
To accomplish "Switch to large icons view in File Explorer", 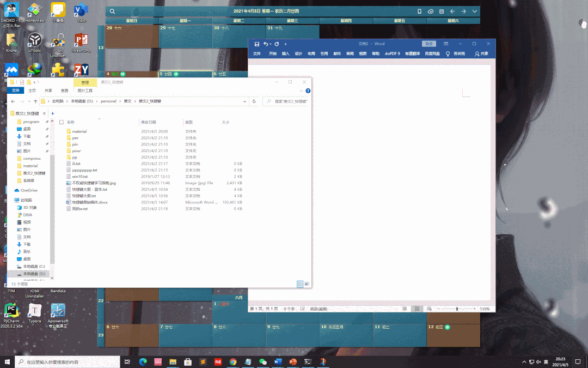I will [307, 284].
